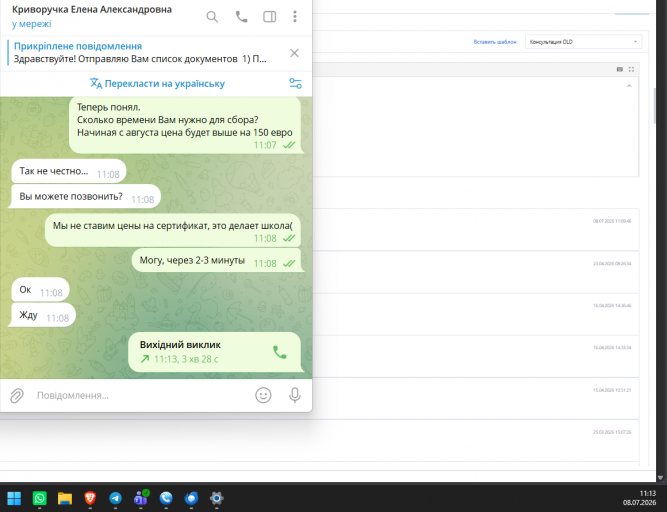Viewport: 667px width, 512px height.
Task: Click the 'Повідомлення...' message input field
Action: [x=143, y=395]
